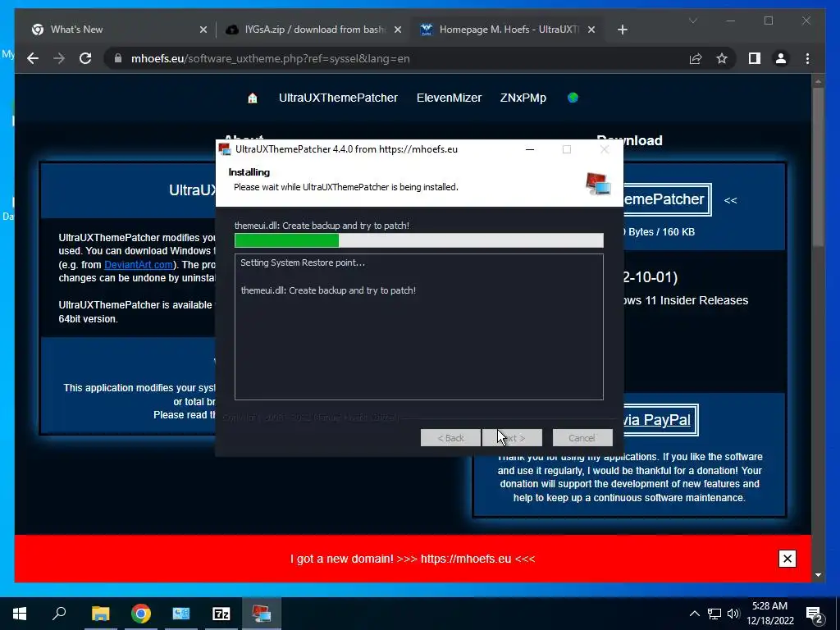This screenshot has height=630, width=840.
Task: Click the 'Setting System Restore point...' log line
Action: click(303, 262)
